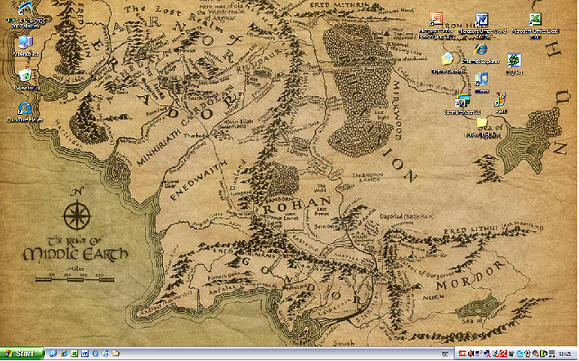Click the Excel icon in Quick Launch bar
The width and height of the screenshot is (579, 361).
point(74,354)
